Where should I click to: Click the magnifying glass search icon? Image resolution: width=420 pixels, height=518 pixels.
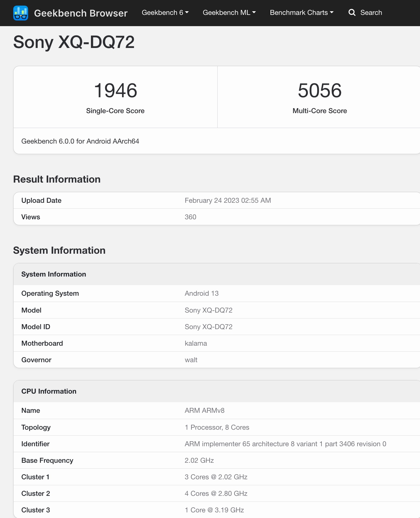352,13
